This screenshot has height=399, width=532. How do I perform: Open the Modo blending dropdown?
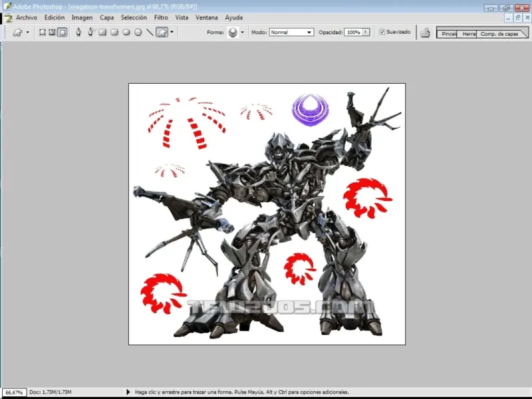291,32
